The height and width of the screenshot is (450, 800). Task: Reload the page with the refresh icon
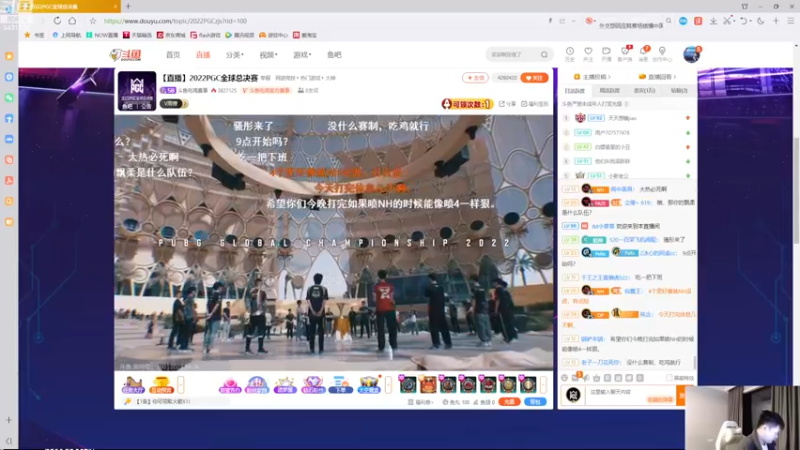click(57, 21)
